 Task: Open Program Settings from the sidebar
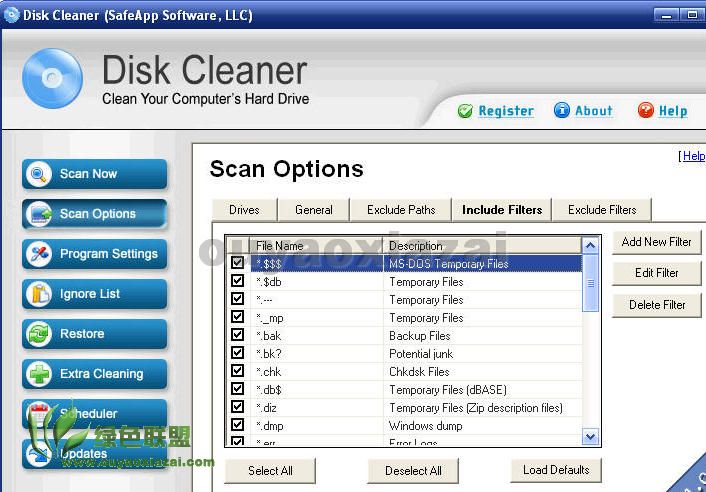95,254
